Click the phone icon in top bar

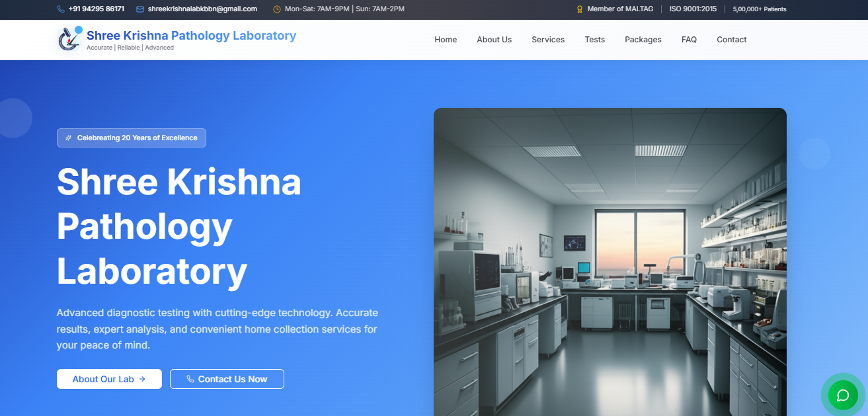(61, 9)
